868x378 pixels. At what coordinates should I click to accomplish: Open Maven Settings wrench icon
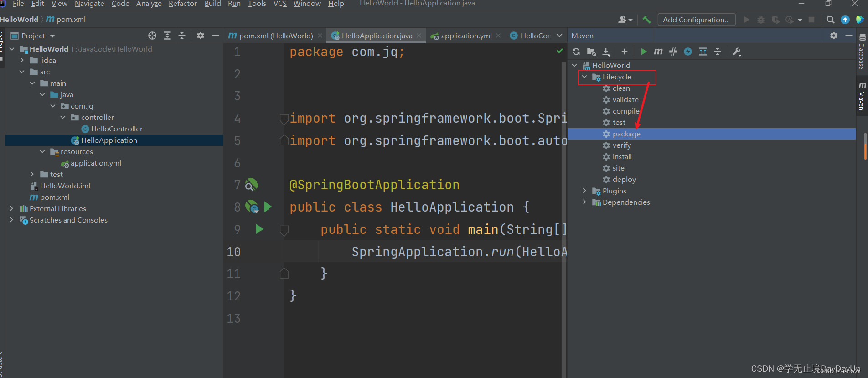[x=737, y=52]
